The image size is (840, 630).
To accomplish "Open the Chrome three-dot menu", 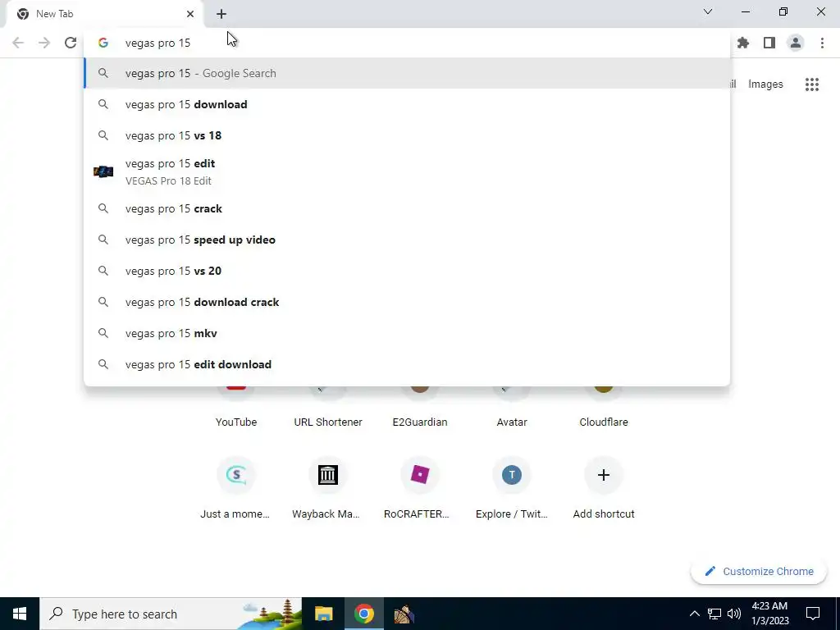I will pos(822,43).
